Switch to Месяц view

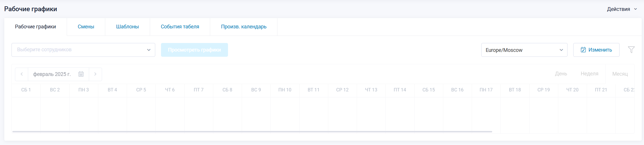pos(620,74)
